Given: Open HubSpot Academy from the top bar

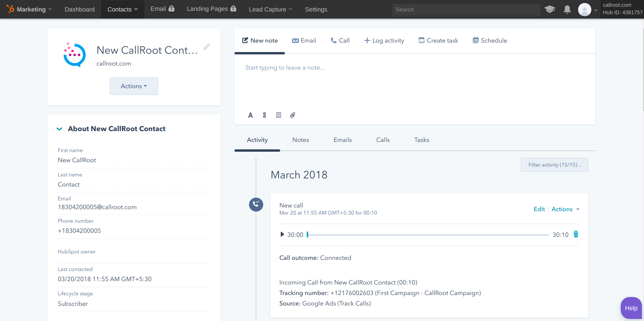Looking at the screenshot, I should point(550,9).
